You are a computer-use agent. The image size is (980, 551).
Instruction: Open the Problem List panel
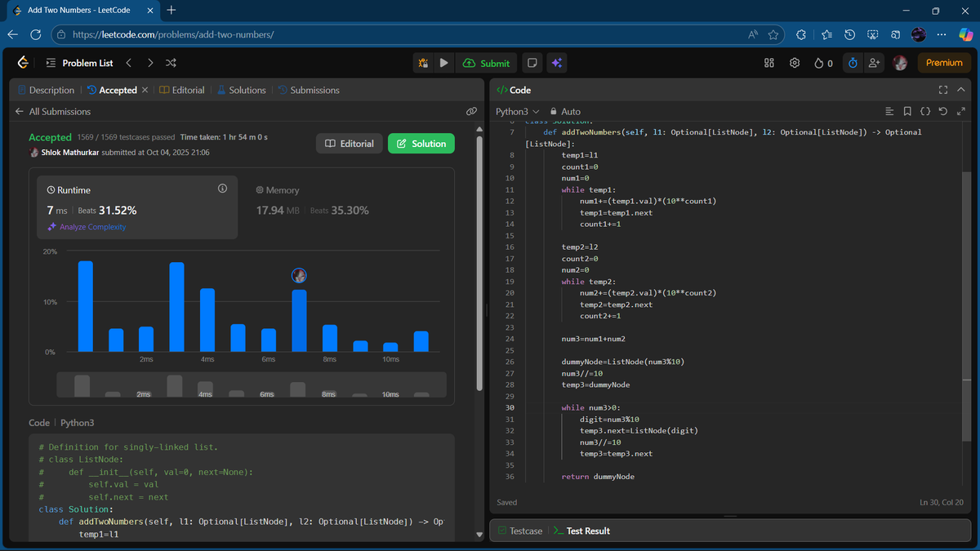pyautogui.click(x=79, y=63)
